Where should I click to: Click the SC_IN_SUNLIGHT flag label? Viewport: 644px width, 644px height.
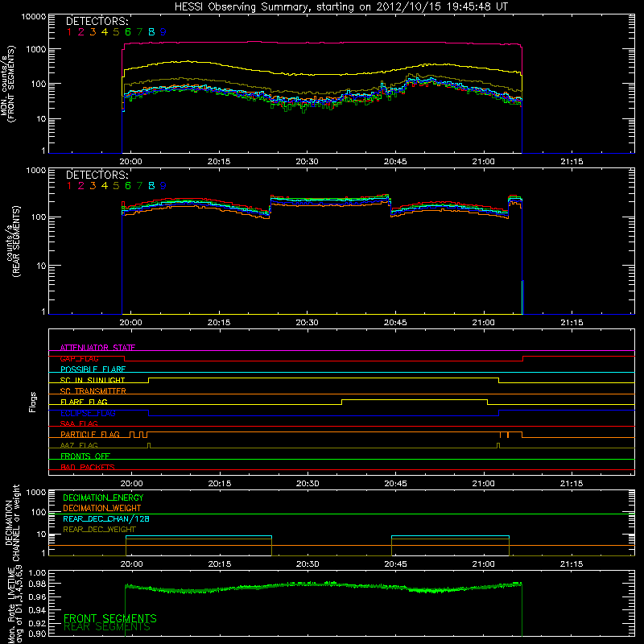click(93, 380)
